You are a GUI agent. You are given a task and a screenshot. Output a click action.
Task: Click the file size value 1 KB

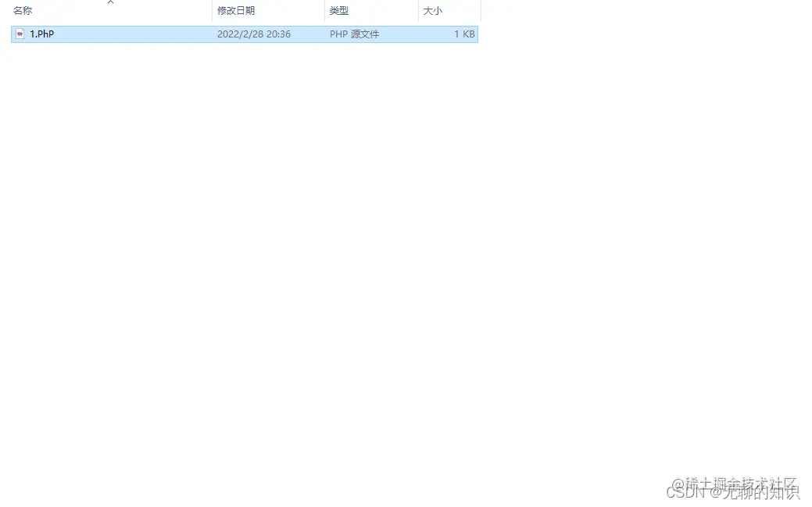(464, 34)
